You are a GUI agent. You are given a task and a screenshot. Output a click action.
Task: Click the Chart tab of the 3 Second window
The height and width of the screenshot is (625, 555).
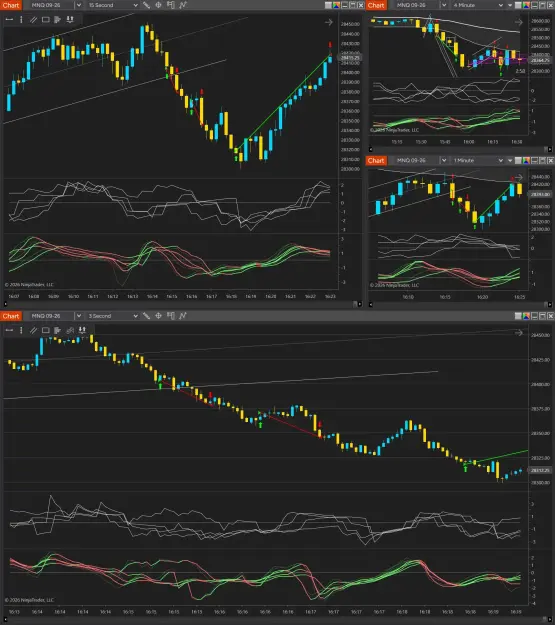click(11, 316)
